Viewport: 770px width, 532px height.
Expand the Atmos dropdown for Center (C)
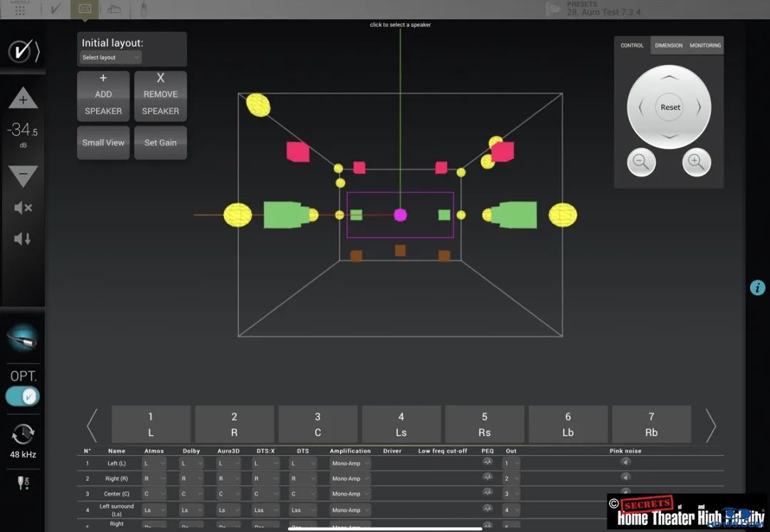pyautogui.click(x=154, y=493)
